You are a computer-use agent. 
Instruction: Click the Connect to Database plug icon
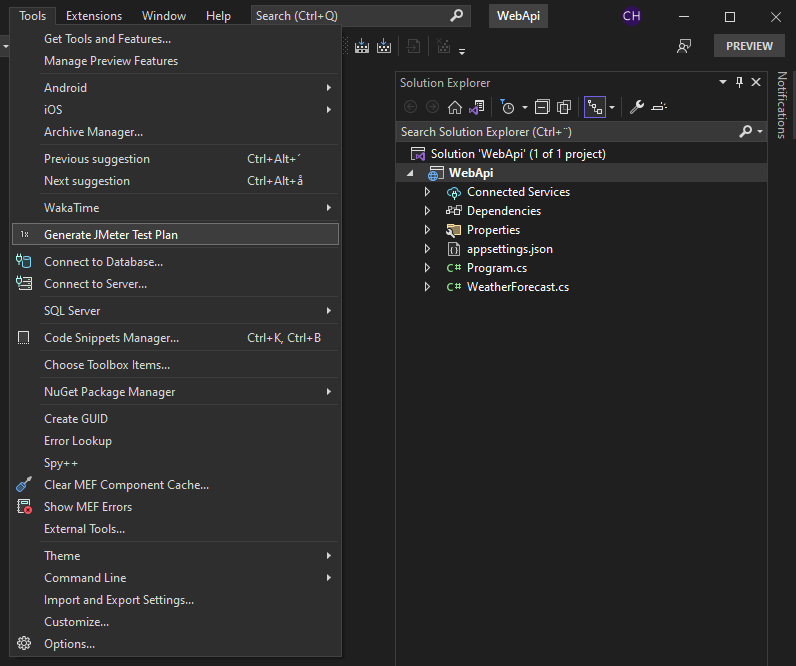[x=23, y=261]
